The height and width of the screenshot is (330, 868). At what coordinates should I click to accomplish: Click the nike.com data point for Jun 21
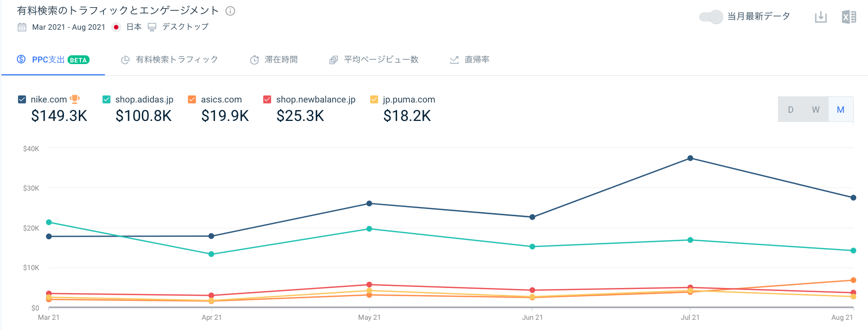(x=532, y=217)
